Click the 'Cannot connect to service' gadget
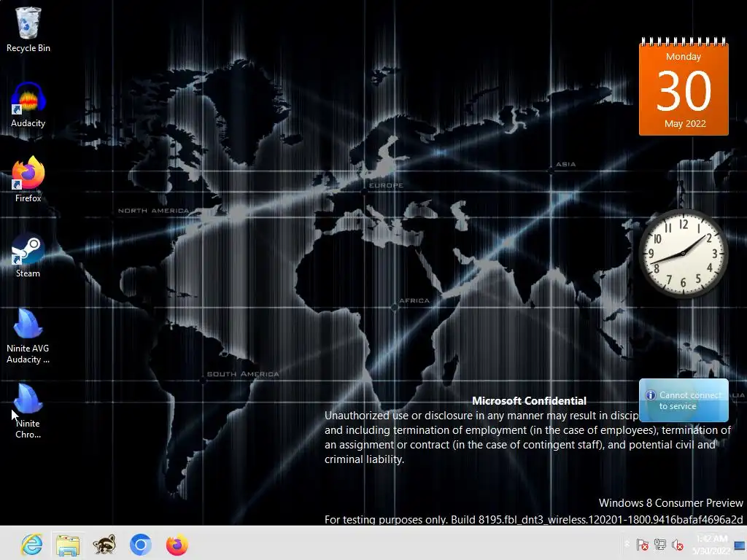 point(684,400)
